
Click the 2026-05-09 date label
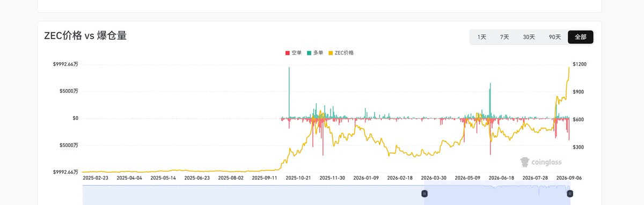(467, 178)
